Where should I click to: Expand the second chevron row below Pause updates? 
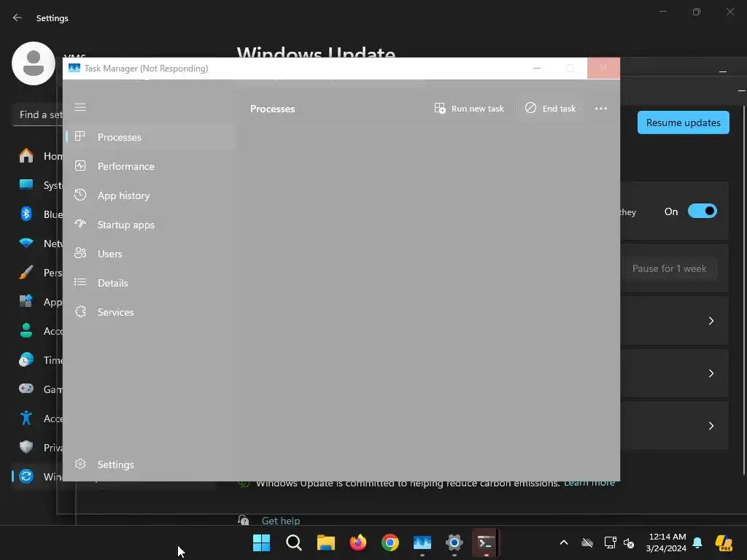click(x=711, y=373)
